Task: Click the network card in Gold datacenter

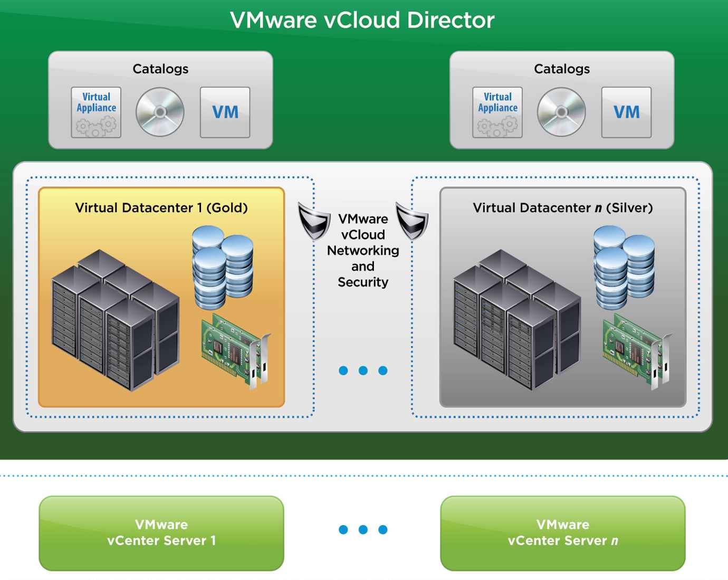Action: click(x=236, y=351)
